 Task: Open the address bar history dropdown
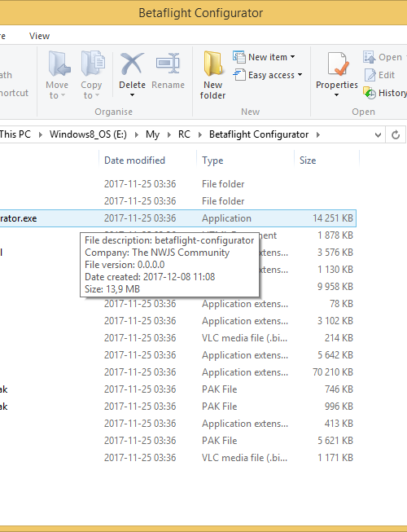[x=378, y=135]
